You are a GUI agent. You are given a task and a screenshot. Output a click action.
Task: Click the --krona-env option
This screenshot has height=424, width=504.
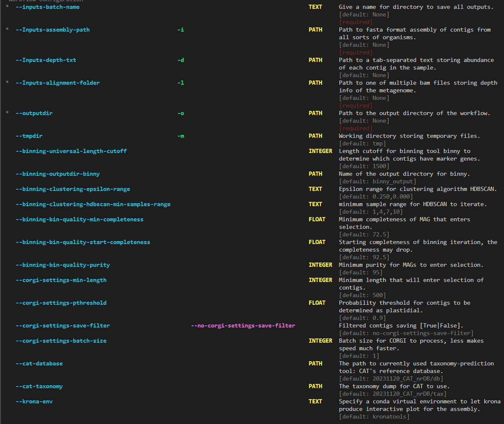tap(34, 402)
